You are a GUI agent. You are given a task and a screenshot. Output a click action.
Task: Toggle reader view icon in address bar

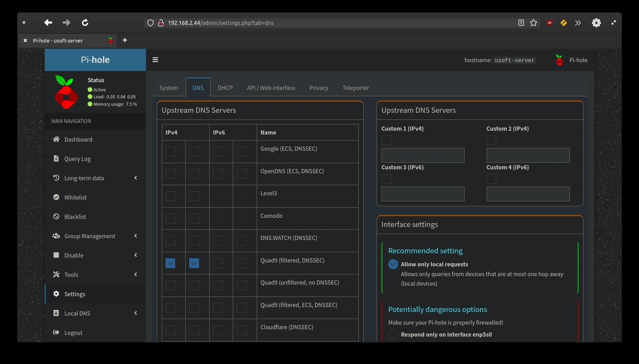(521, 23)
